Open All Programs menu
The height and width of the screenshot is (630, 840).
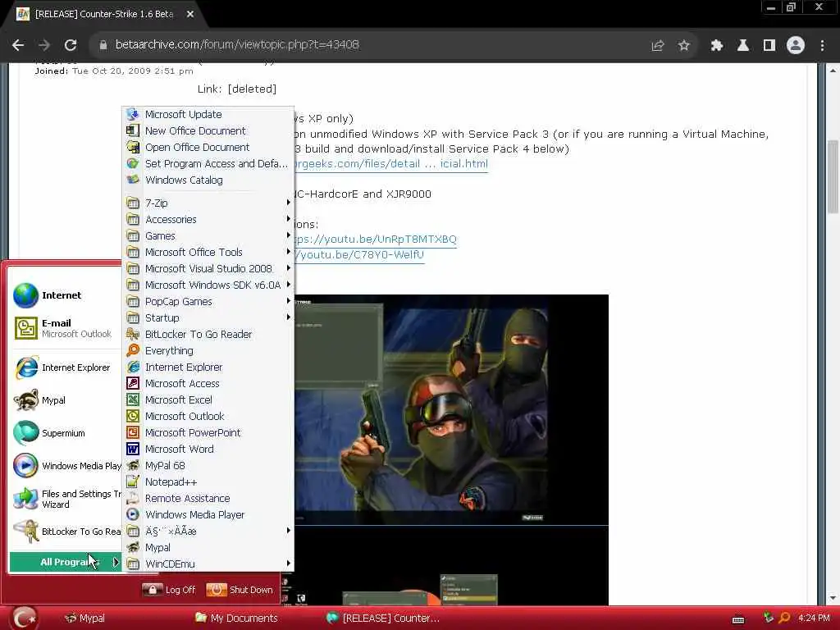tap(66, 562)
